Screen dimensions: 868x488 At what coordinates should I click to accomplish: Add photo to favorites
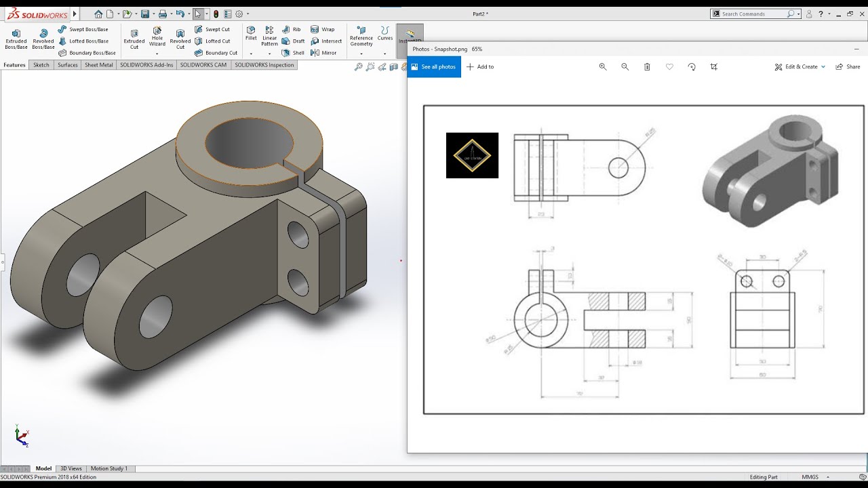tap(669, 67)
